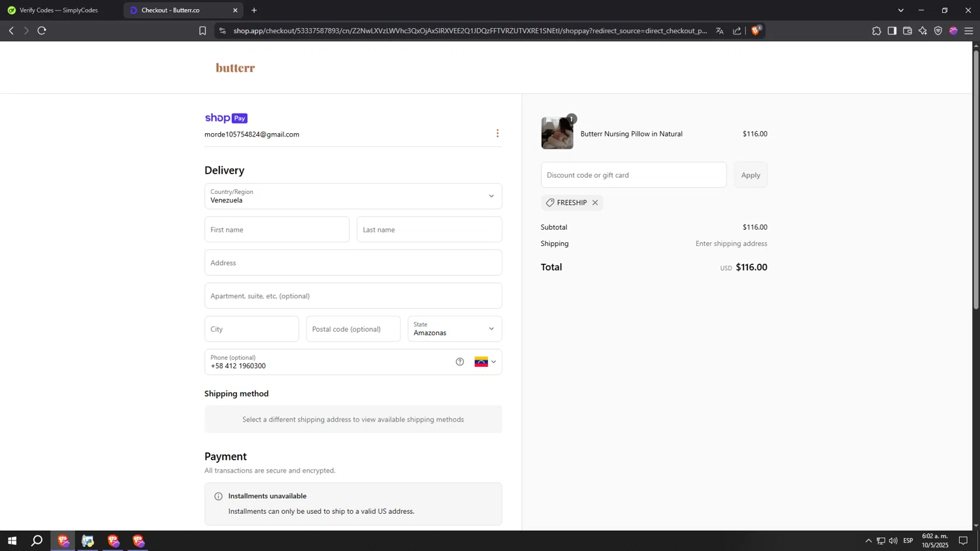Click the FREESHIP tag icon
This screenshot has height=551, width=980.
[550, 202]
